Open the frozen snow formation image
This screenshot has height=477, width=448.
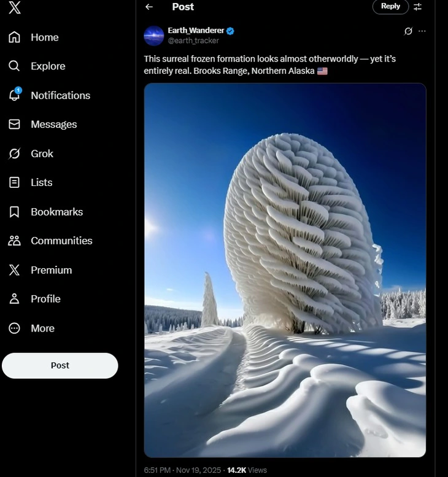[285, 270]
